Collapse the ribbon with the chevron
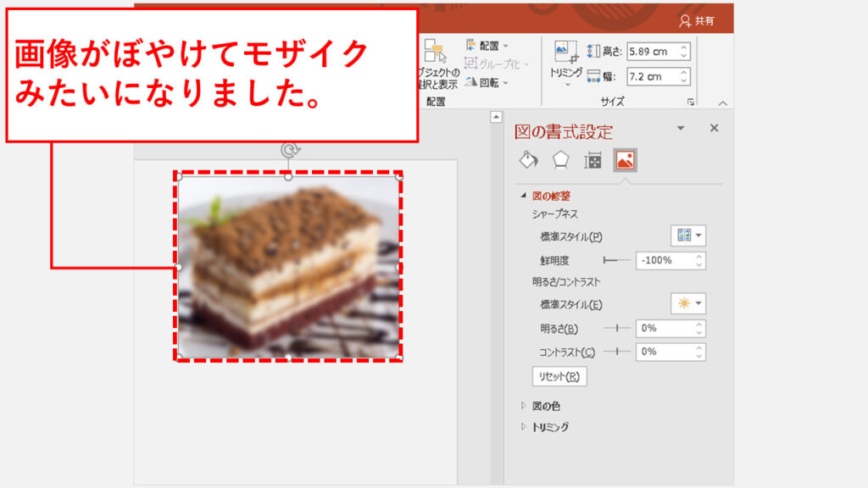 click(x=722, y=103)
